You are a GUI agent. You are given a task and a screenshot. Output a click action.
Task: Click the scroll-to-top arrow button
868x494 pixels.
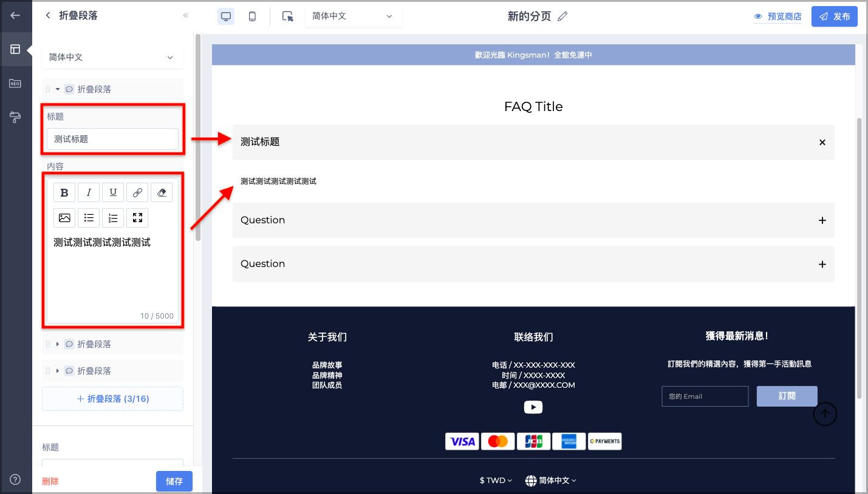click(x=825, y=414)
